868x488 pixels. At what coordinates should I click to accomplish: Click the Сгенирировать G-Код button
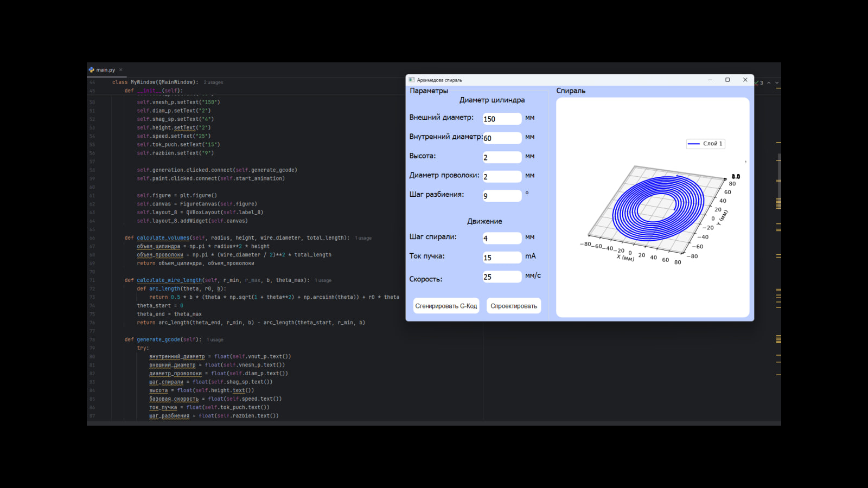tap(446, 306)
